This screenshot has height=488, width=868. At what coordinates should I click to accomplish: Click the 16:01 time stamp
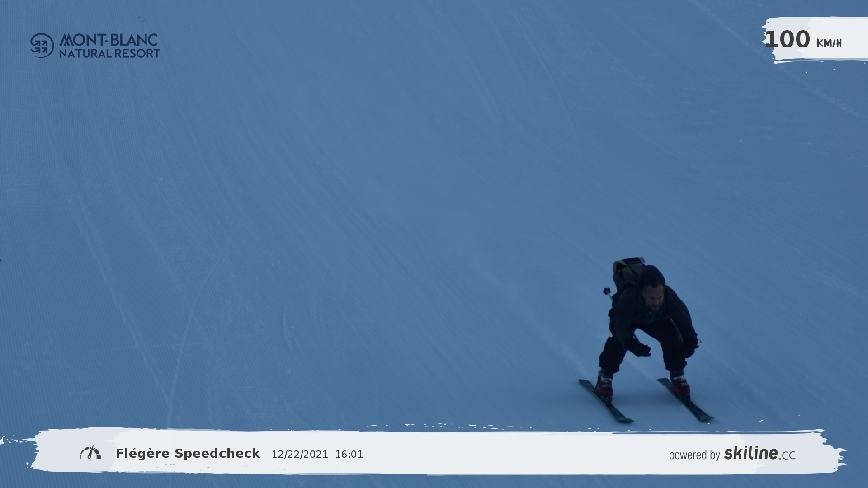349,455
